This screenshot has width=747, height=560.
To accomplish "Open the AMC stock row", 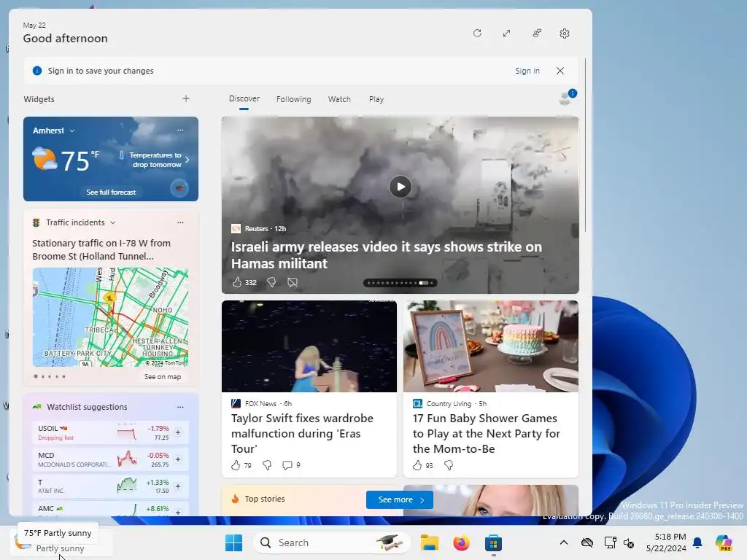I will pyautogui.click(x=111, y=510).
